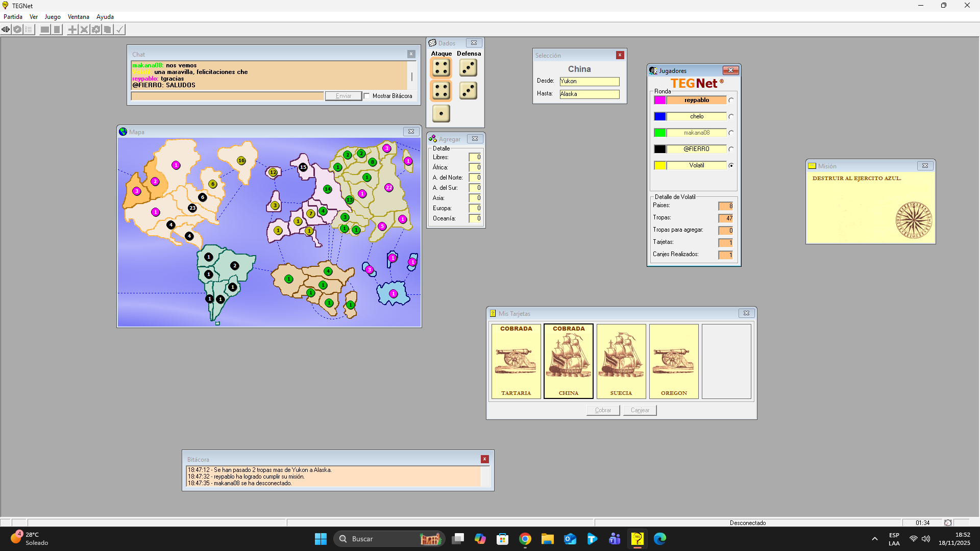Viewport: 980px width, 551px height.
Task: Select the Suecia ship card
Action: tap(621, 361)
